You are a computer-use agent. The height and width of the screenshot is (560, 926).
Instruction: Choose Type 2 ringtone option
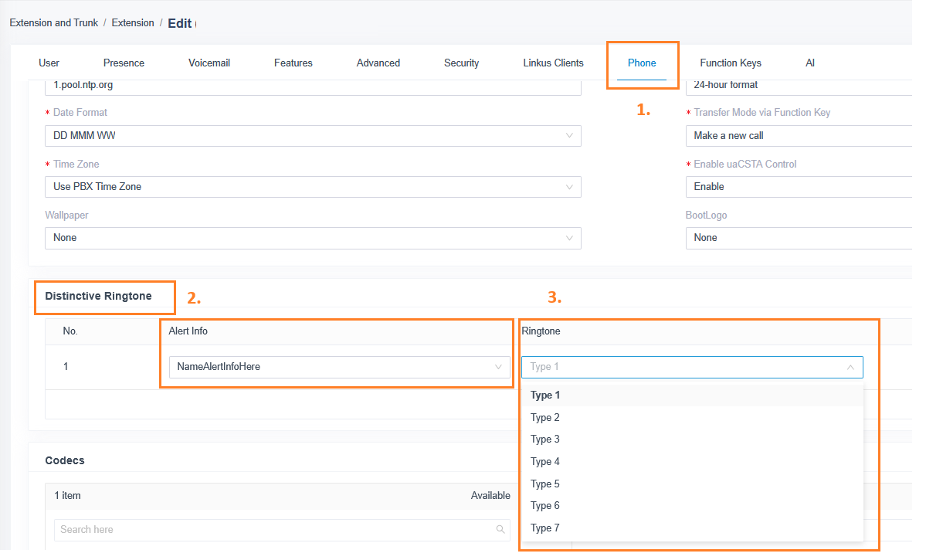pos(545,418)
